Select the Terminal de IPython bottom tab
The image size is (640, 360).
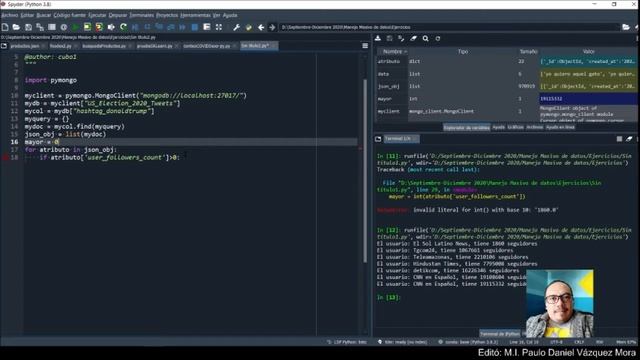coord(500,333)
